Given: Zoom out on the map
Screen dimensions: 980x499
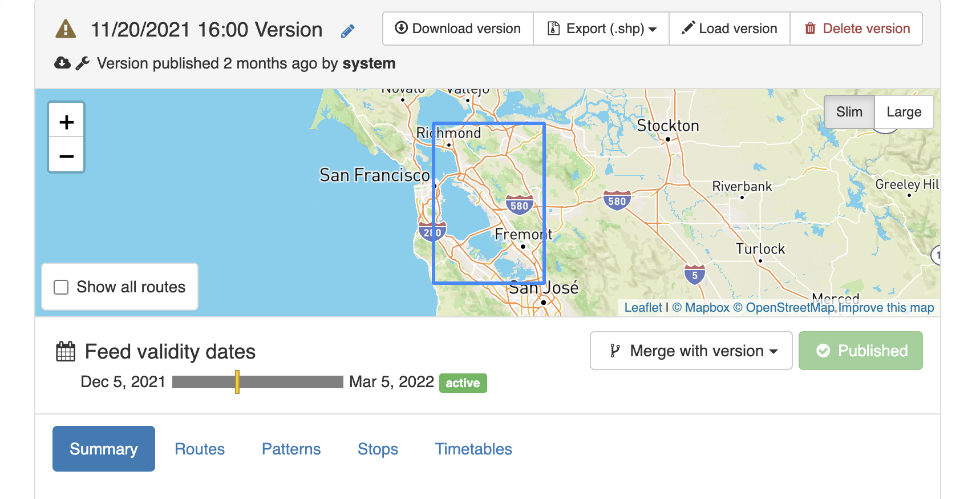Looking at the screenshot, I should (x=66, y=155).
